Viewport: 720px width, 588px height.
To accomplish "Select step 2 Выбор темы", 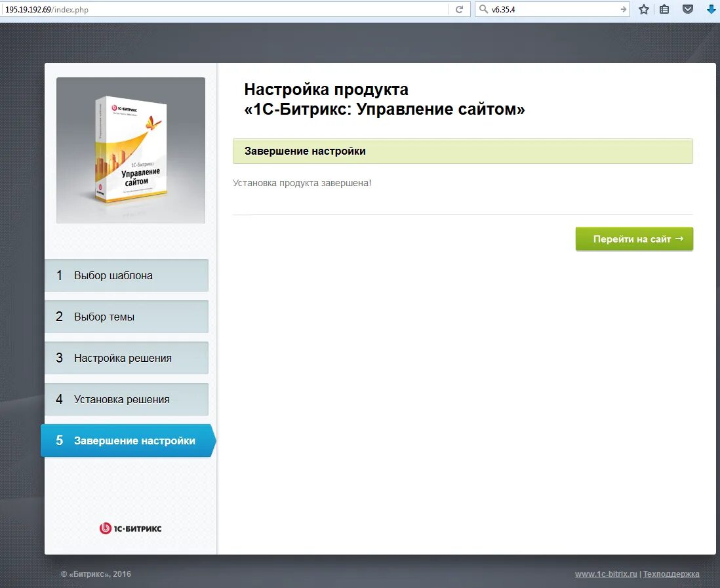I will (x=127, y=317).
